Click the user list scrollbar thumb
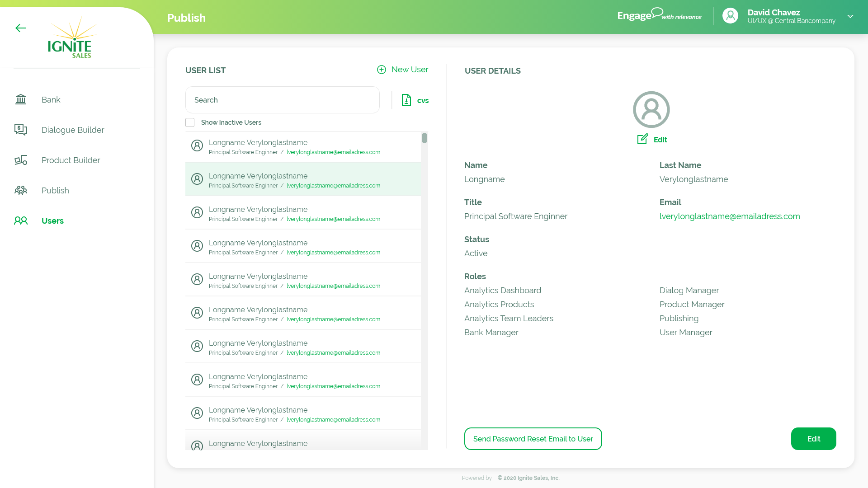 click(x=425, y=138)
